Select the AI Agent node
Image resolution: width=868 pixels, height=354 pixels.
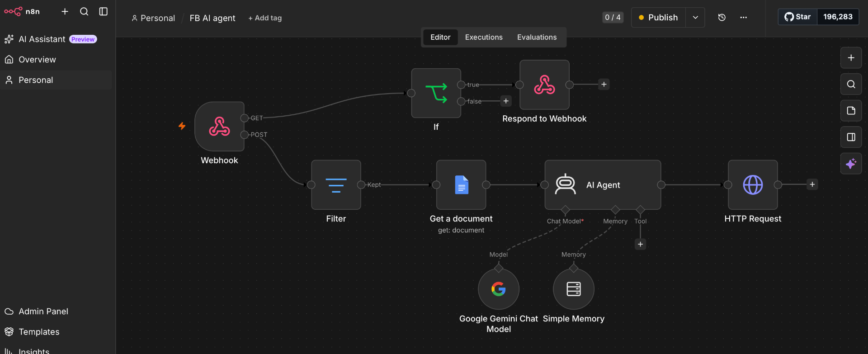tap(603, 185)
